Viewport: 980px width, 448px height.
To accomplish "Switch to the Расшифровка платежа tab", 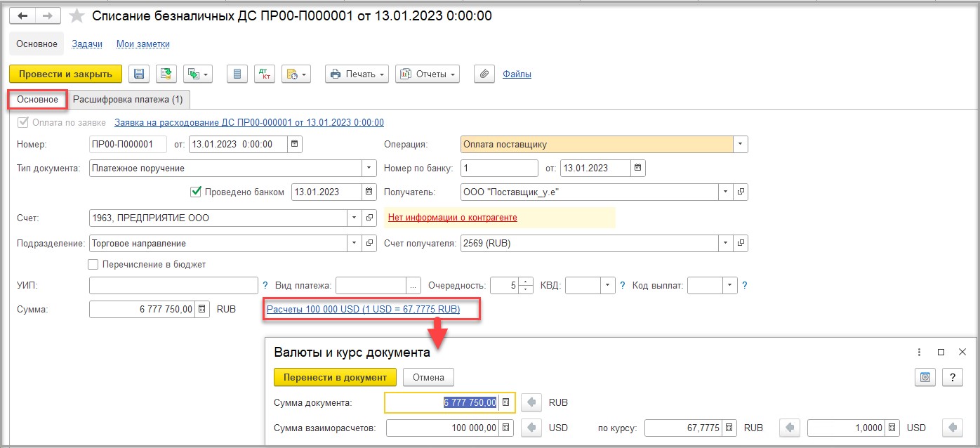I will [x=128, y=100].
